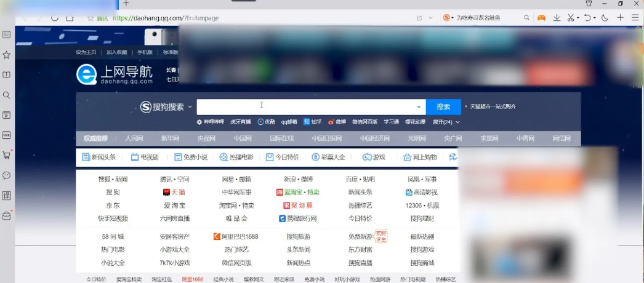Select the 新闻头条 category tab
Image resolution: width=644 pixels, height=283 pixels.
[99, 157]
